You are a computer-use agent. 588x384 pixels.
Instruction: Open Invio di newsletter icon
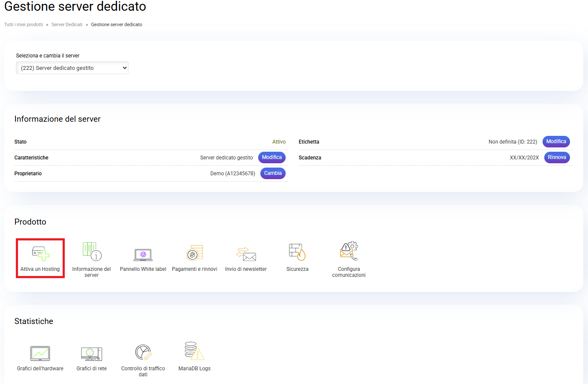coord(246,254)
